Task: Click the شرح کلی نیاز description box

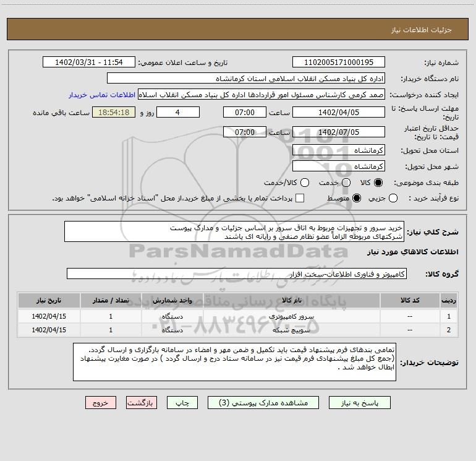Action: pos(234,232)
